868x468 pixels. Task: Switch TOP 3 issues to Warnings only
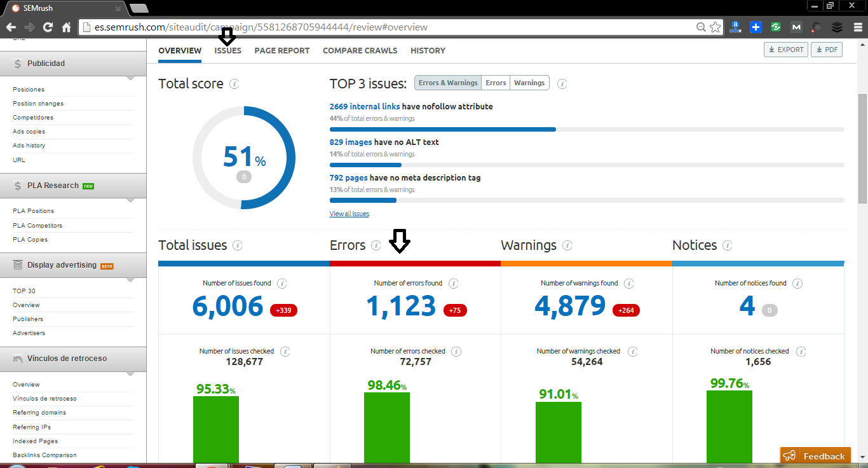pyautogui.click(x=529, y=83)
